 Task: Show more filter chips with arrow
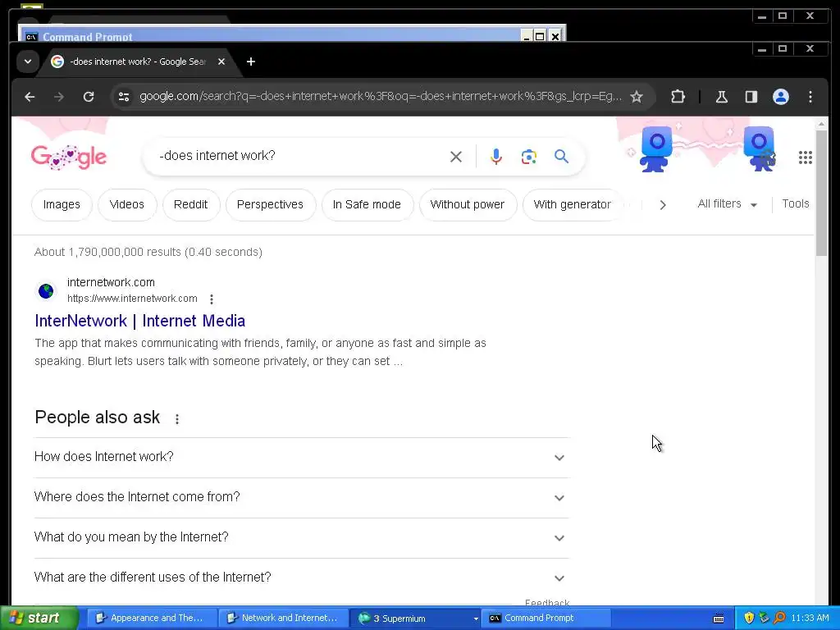663,205
